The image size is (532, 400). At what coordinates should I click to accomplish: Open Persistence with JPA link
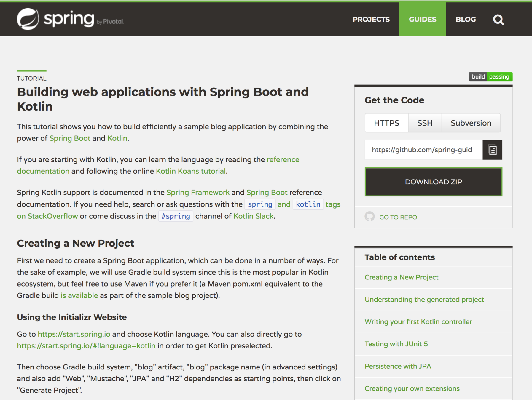tap(398, 366)
